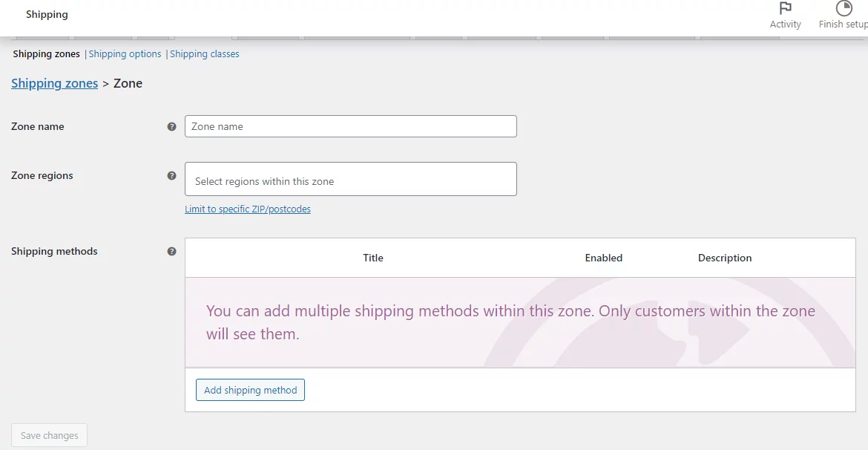Return via the Shipping zones breadcrumb link
Screen dimensions: 868x450
(x=54, y=83)
